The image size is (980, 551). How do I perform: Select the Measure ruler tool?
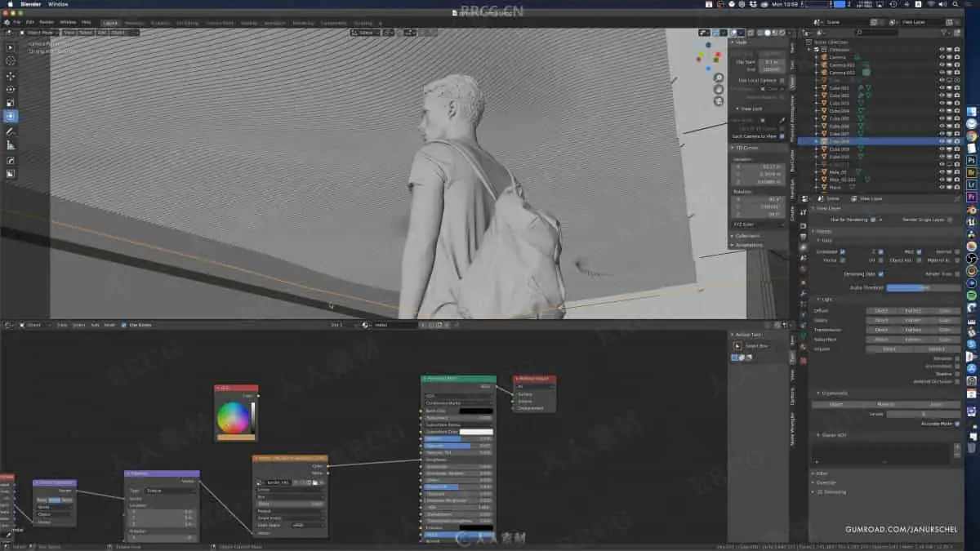[11, 145]
